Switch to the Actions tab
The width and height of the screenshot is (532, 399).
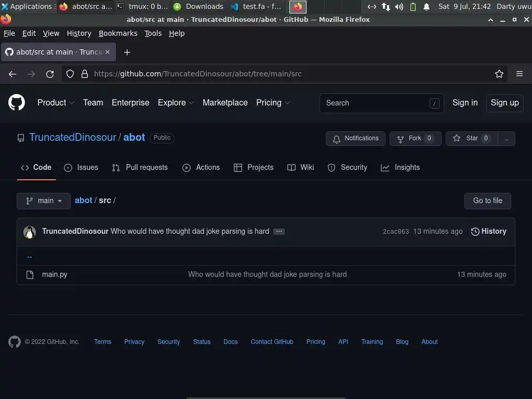point(201,167)
